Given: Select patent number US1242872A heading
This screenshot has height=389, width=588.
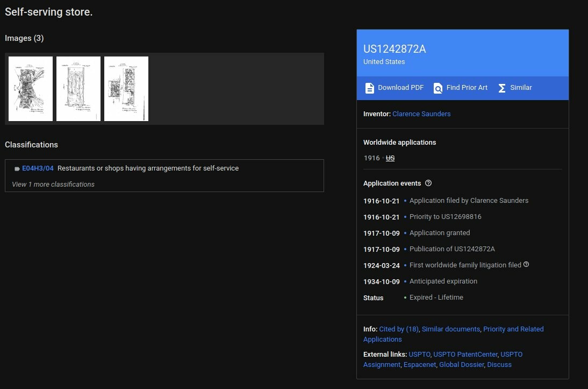Looking at the screenshot, I should [395, 49].
